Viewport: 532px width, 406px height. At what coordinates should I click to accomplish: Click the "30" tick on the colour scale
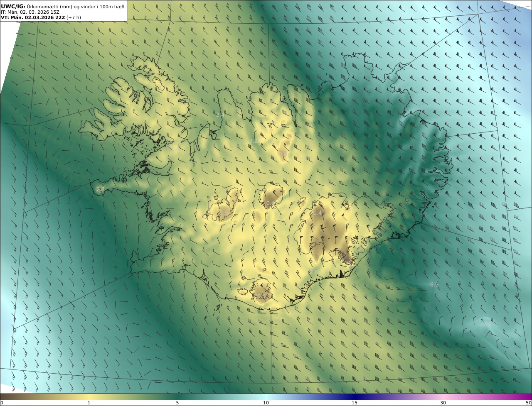pos(443,403)
